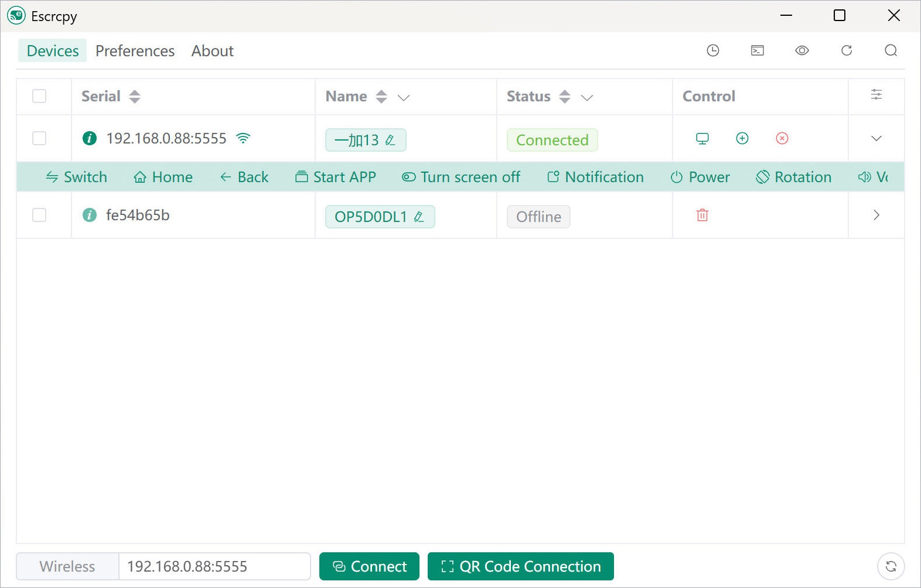This screenshot has height=588, width=921.
Task: Click the Connected status tag
Action: [552, 140]
